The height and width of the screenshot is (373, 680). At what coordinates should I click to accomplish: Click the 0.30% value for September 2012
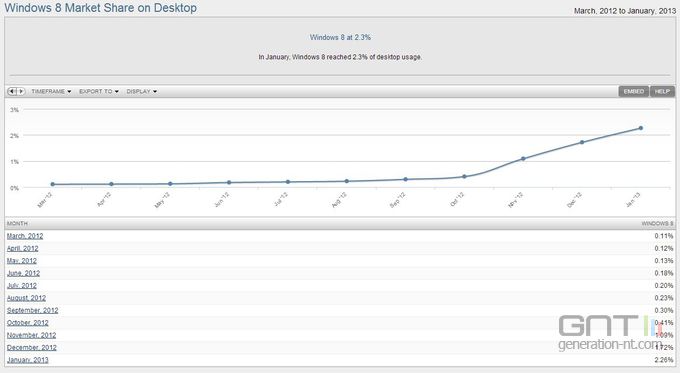[664, 311]
